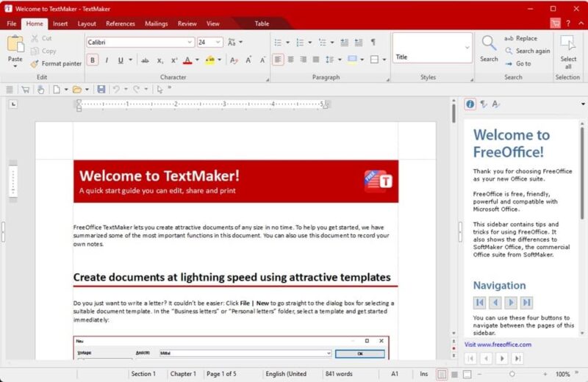Click the shopping cart icon in the title area

tap(556, 24)
